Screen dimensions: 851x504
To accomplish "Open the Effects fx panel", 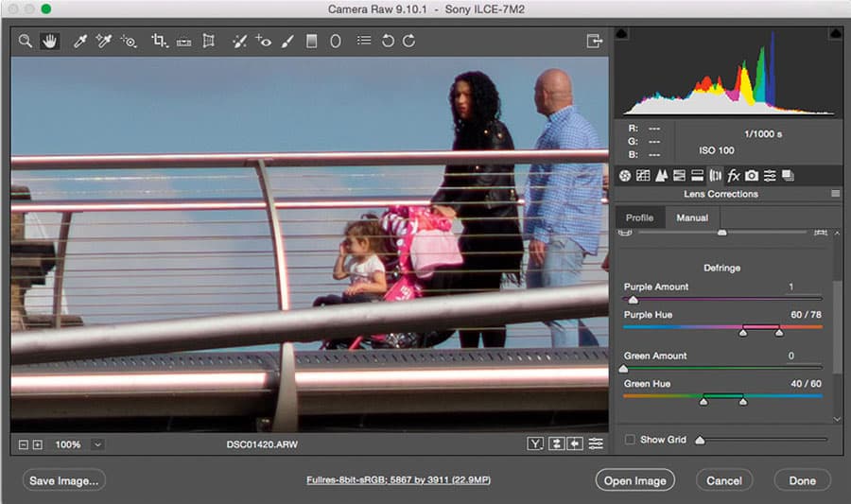I will (x=733, y=175).
